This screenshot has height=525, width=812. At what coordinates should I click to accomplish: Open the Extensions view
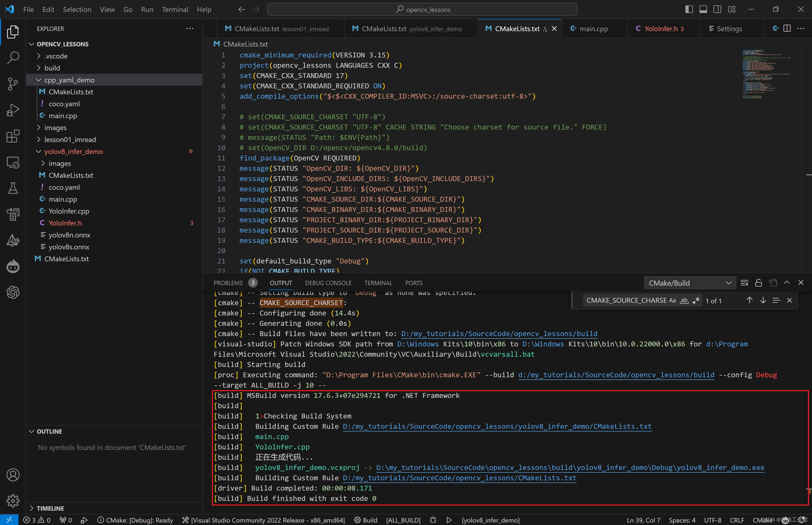click(x=13, y=136)
